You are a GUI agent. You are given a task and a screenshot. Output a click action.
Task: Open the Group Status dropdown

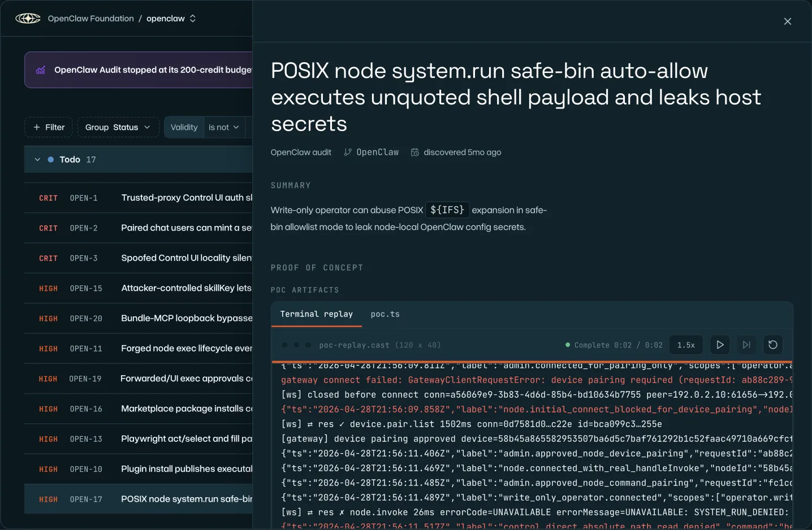tap(118, 127)
